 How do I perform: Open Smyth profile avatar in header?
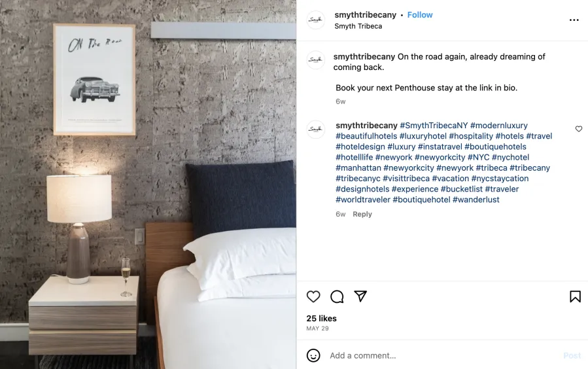[316, 20]
